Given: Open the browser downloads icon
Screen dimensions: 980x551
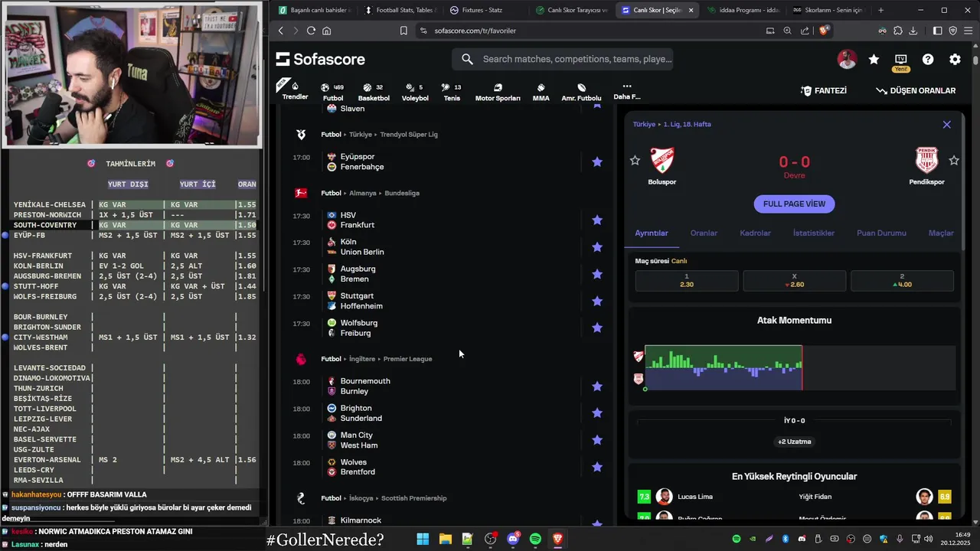Looking at the screenshot, I should [913, 31].
